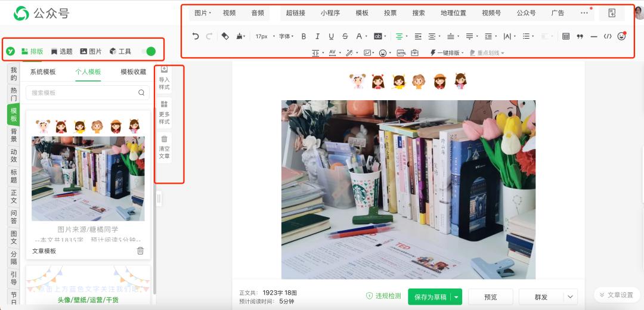Viewport: 644px width, 310px height.
Task: Select the 标题 sidebar category
Action: point(14,176)
